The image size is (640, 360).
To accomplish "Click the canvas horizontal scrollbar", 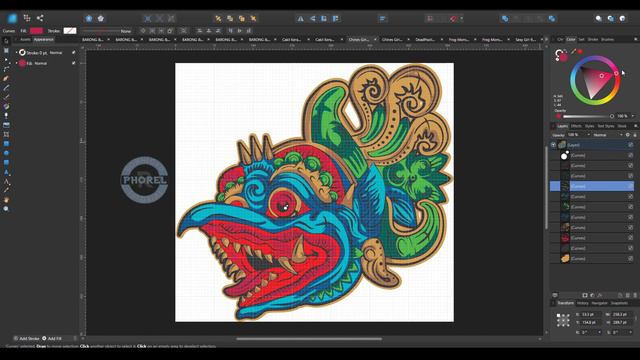I will pyautogui.click(x=309, y=338).
